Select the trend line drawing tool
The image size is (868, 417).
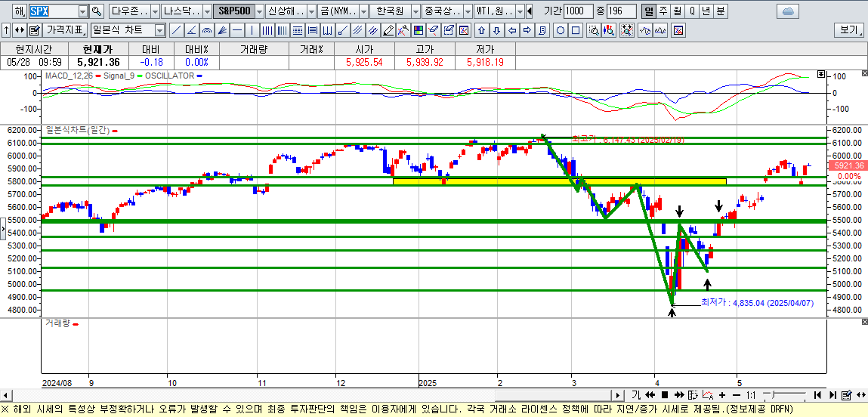click(176, 30)
